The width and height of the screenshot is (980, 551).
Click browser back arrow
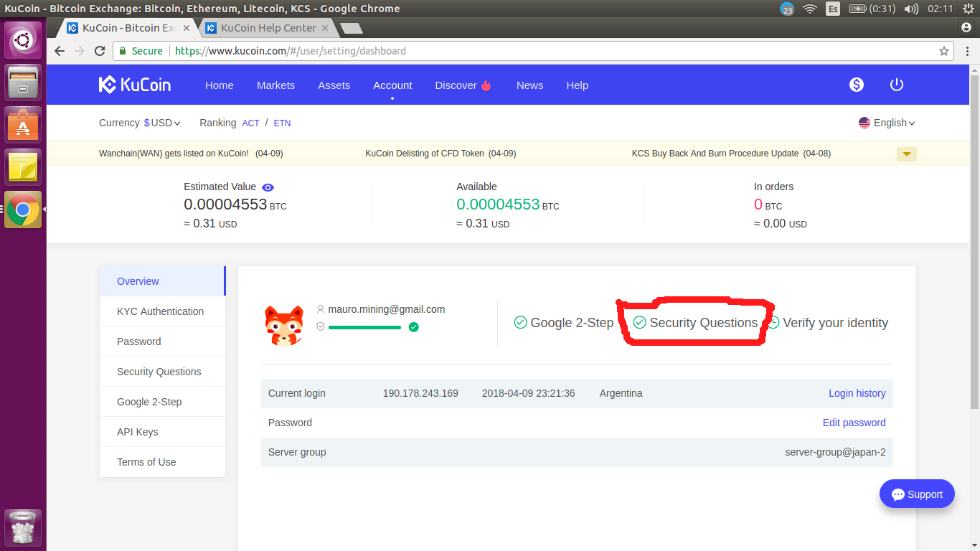point(60,51)
